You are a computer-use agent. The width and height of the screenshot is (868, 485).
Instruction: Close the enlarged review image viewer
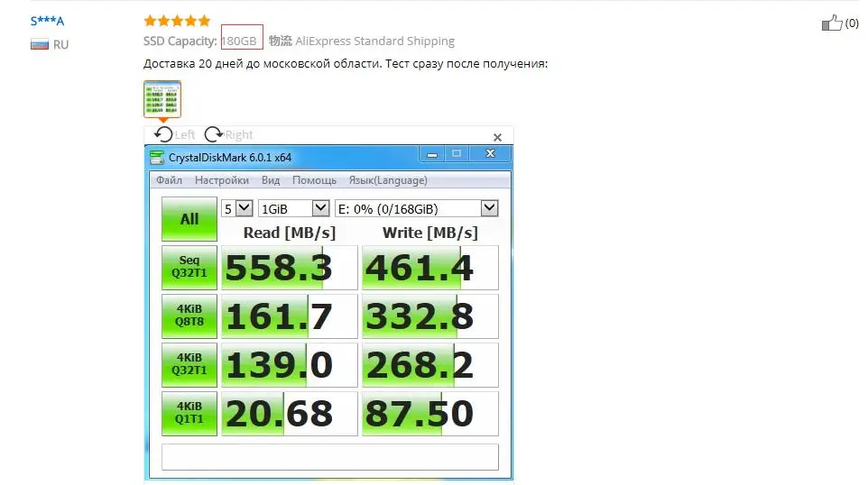[x=497, y=137]
